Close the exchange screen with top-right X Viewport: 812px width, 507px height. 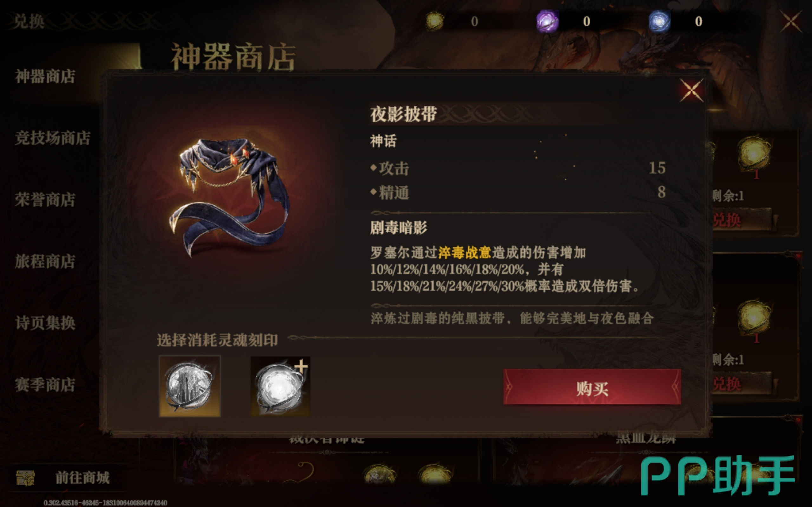click(790, 21)
